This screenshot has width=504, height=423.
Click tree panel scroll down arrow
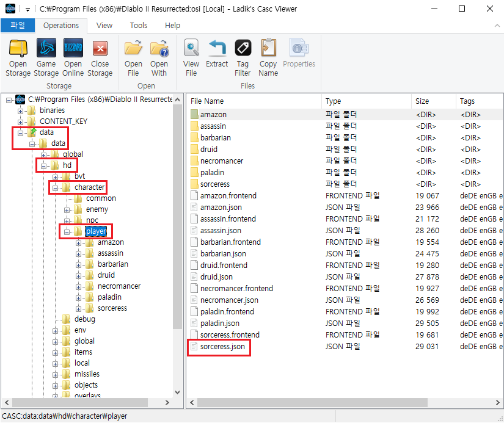tap(177, 392)
